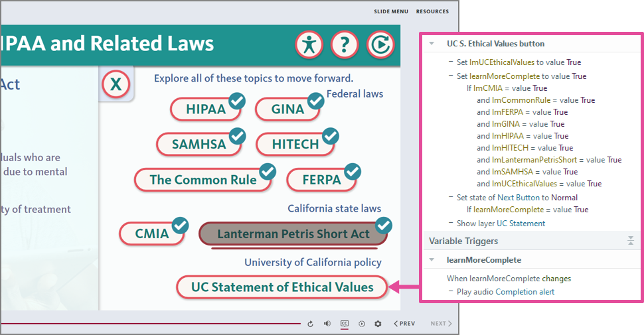This screenshot has width=644, height=335.
Task: Select the HITECH topic button
Action: pyautogui.click(x=295, y=145)
